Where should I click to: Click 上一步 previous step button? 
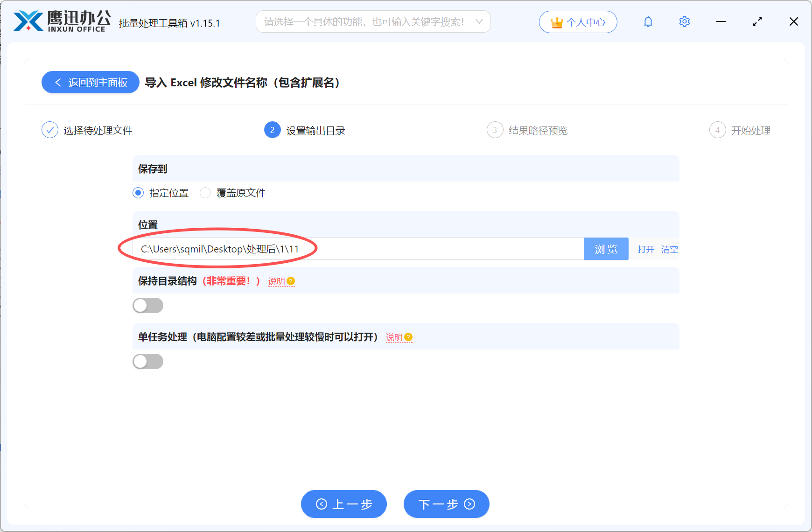pyautogui.click(x=344, y=504)
